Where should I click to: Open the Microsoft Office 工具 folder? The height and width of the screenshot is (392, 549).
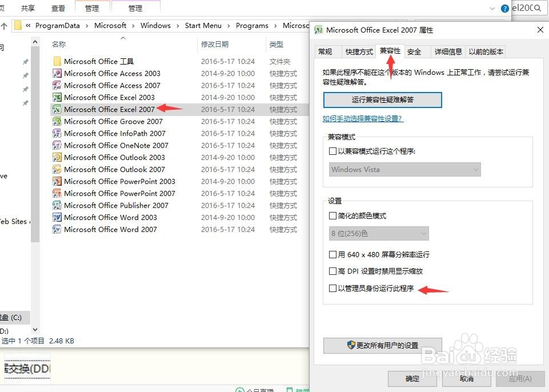coord(57,61)
